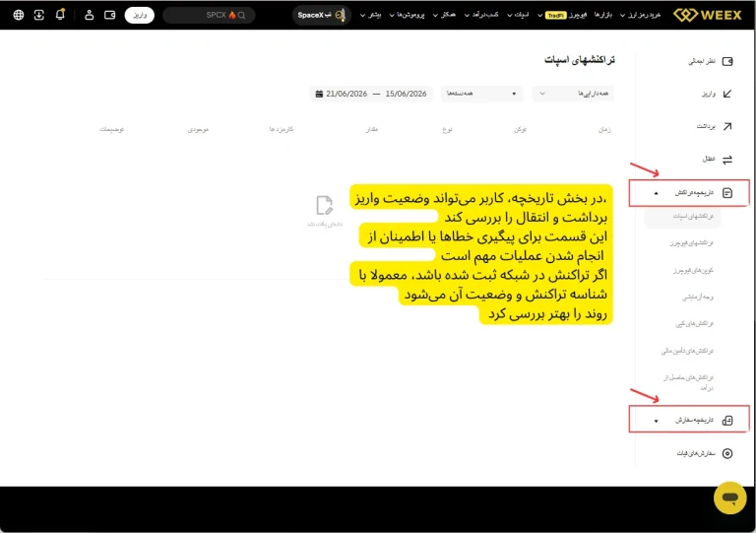The height and width of the screenshot is (533, 756).
Task: Open the سفارش‌های فیات fiat orders icon
Action: click(727, 453)
